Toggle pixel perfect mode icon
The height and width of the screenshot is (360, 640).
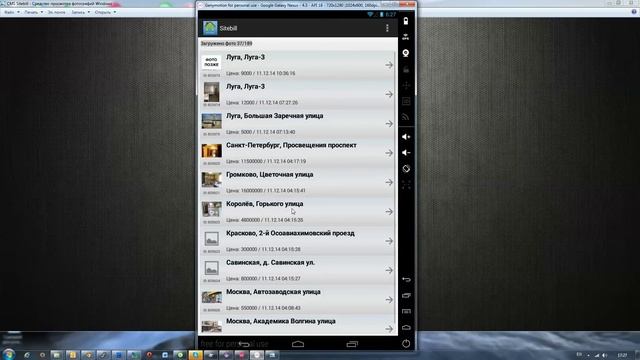click(406, 185)
